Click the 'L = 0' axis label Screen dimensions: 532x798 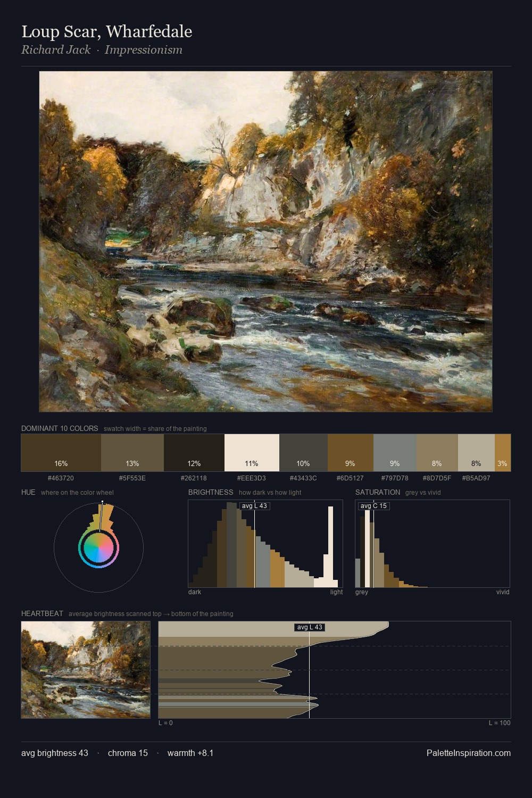[165, 723]
